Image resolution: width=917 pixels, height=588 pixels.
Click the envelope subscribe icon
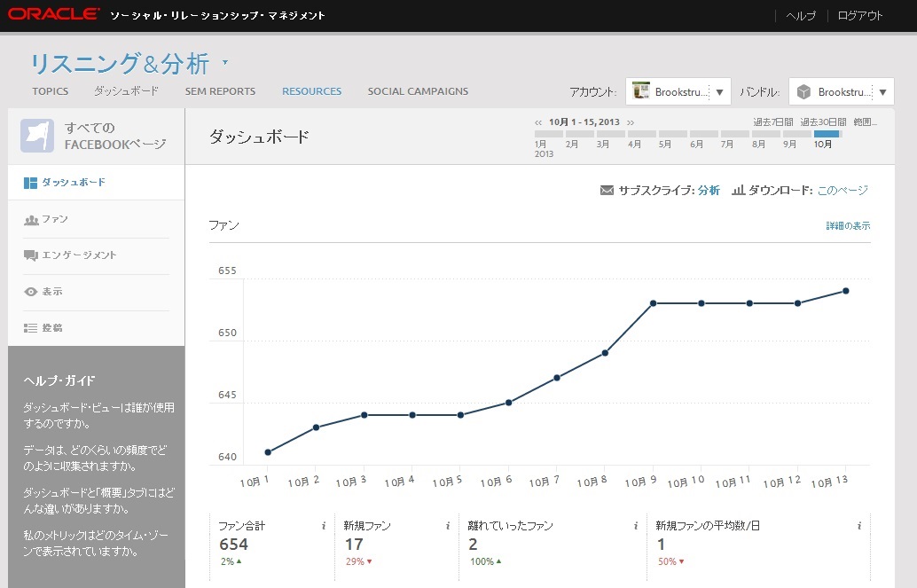point(607,190)
